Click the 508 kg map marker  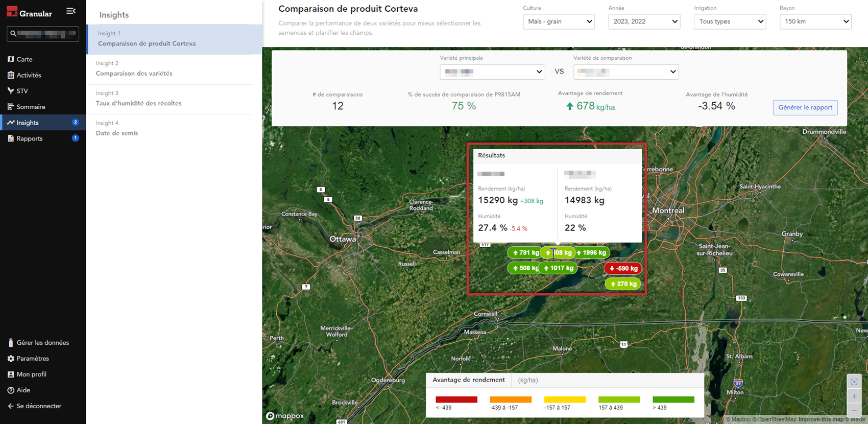(x=524, y=268)
